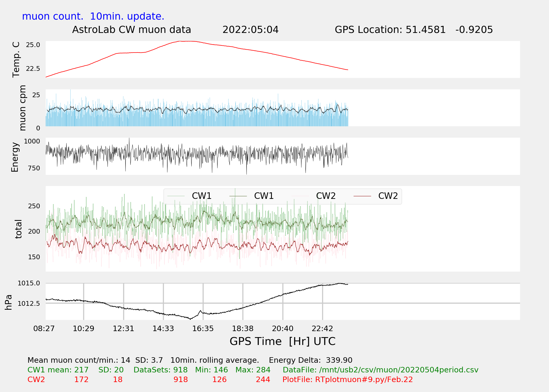This screenshot has height=392, width=549.
Task: Click the green 'Min: 146' value
Action: (211, 370)
